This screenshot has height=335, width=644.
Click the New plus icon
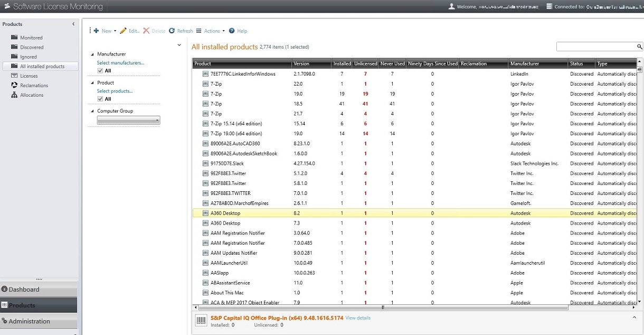tap(97, 31)
